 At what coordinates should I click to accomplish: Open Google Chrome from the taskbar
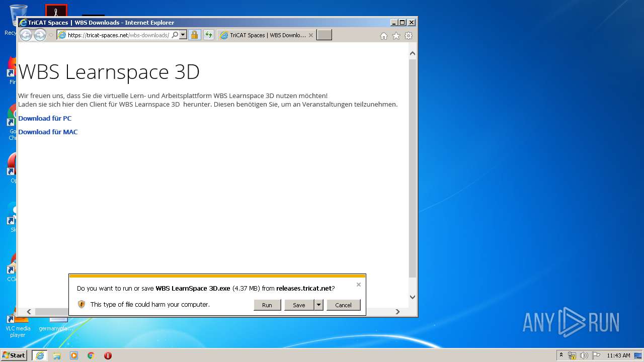(91, 355)
